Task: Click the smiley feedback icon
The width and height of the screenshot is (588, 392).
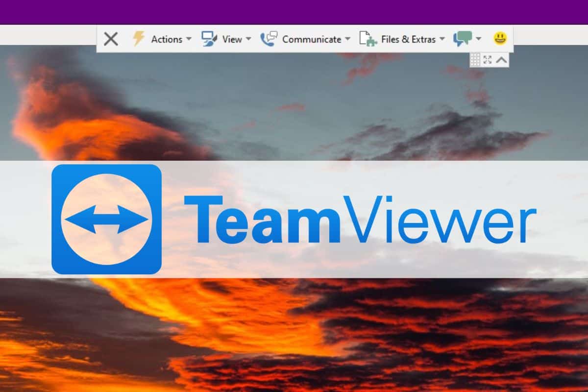Action: (x=499, y=38)
